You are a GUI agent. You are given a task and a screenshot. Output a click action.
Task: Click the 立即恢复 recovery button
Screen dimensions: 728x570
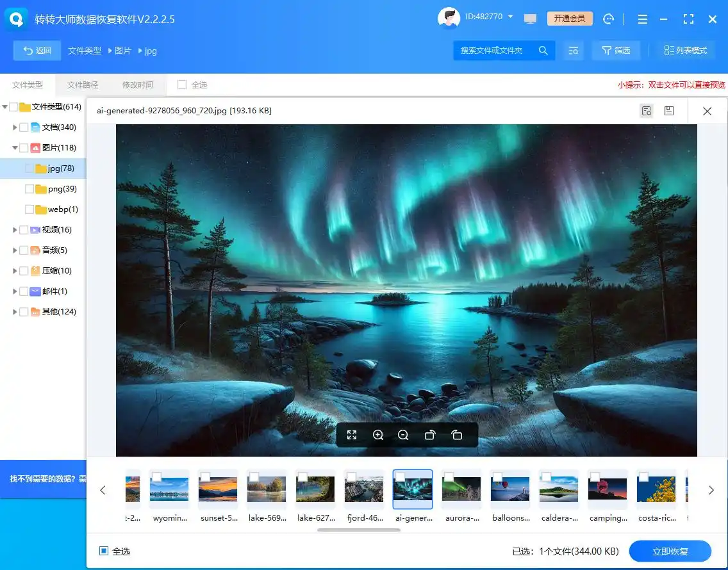(670, 551)
